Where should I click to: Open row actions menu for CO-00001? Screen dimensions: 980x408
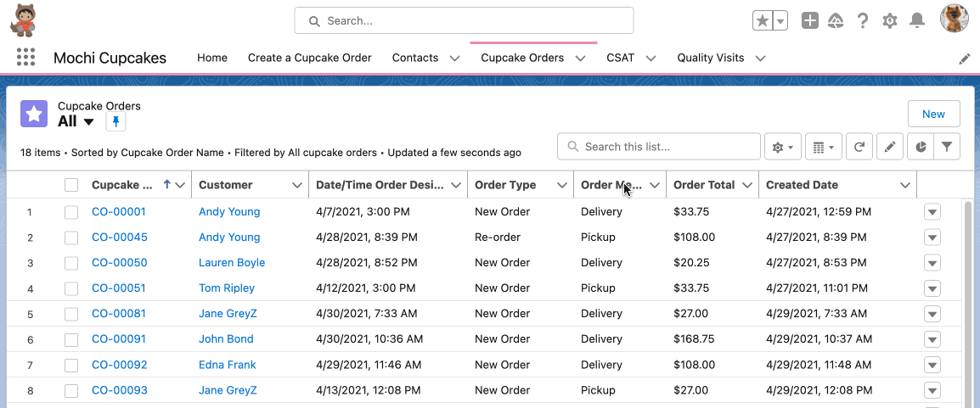[932, 212]
